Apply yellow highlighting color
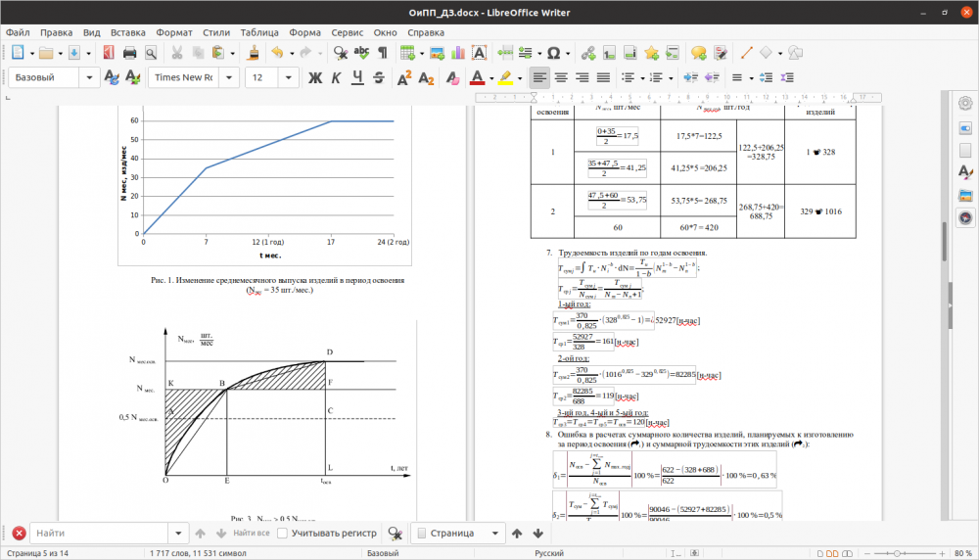Image resolution: width=979 pixels, height=560 pixels. click(505, 77)
